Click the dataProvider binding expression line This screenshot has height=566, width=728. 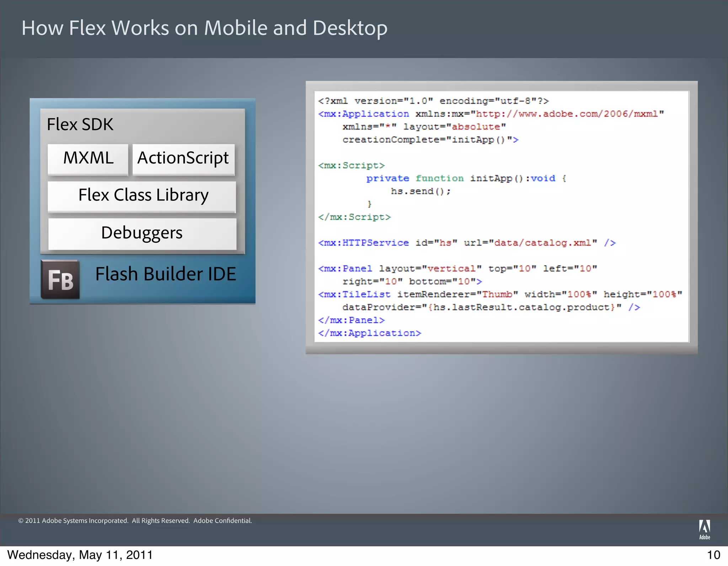tap(491, 307)
